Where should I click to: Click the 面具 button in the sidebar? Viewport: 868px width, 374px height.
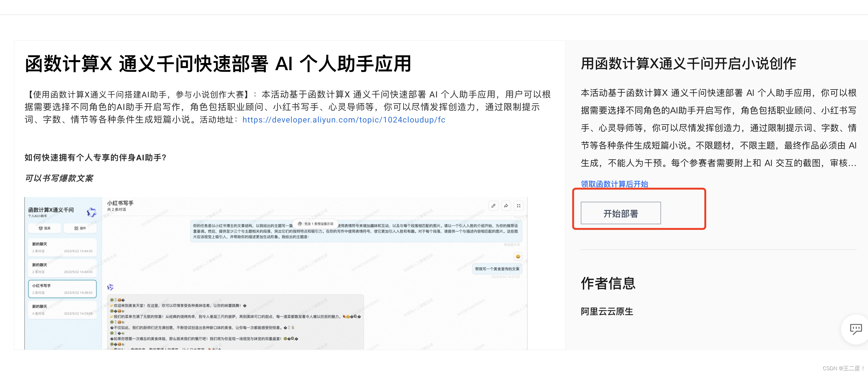point(45,228)
